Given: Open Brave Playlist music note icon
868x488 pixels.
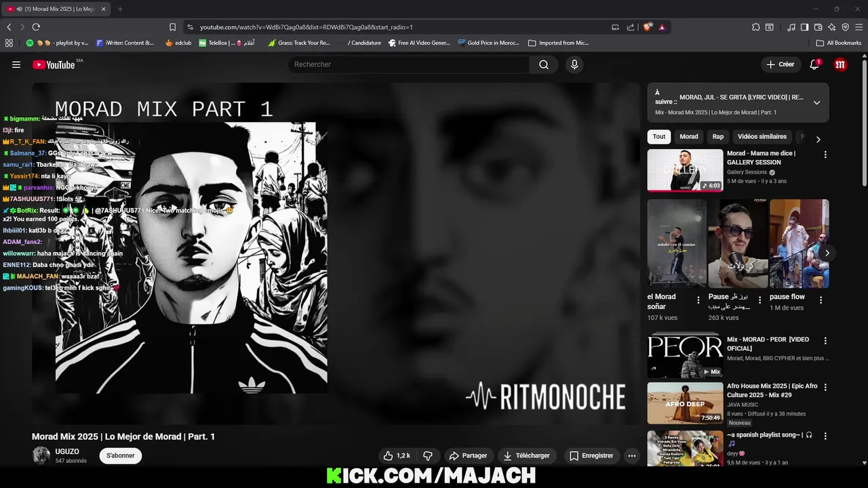Looking at the screenshot, I should click(791, 27).
